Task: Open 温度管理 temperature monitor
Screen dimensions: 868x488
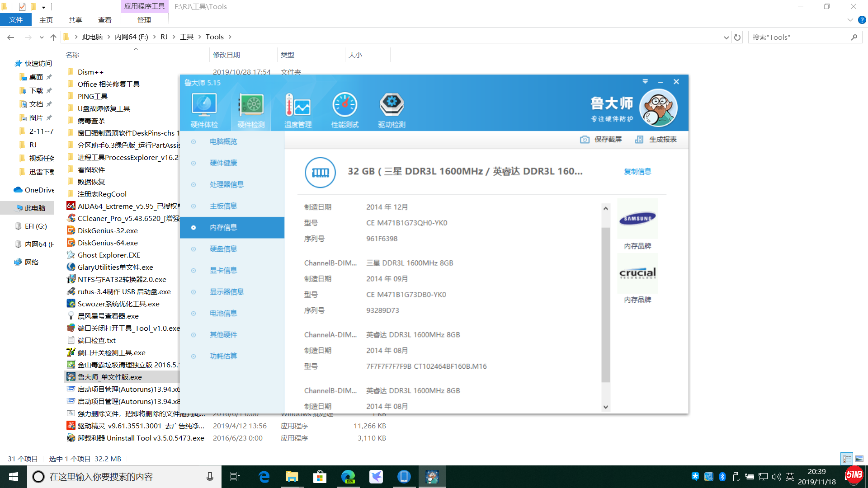Action: coord(298,108)
